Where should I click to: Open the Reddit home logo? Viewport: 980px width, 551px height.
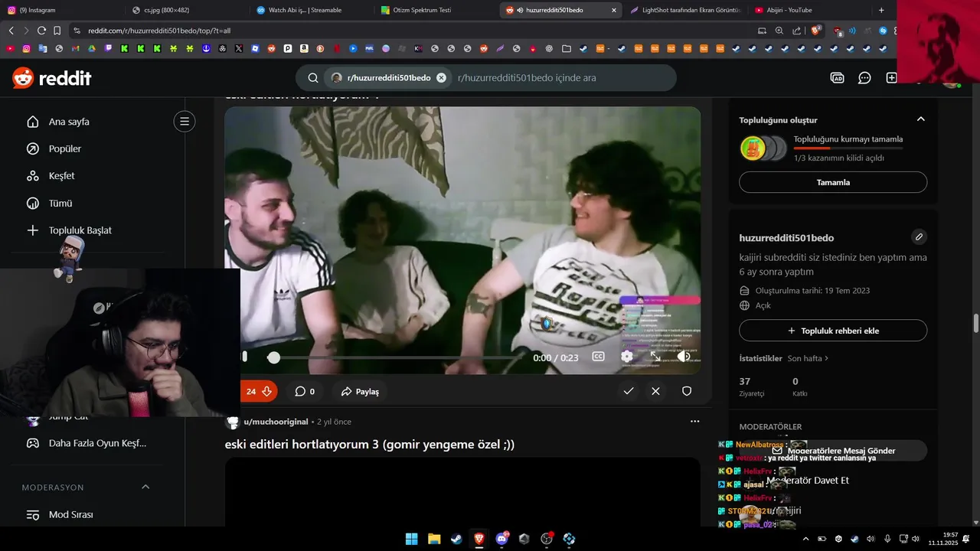51,77
